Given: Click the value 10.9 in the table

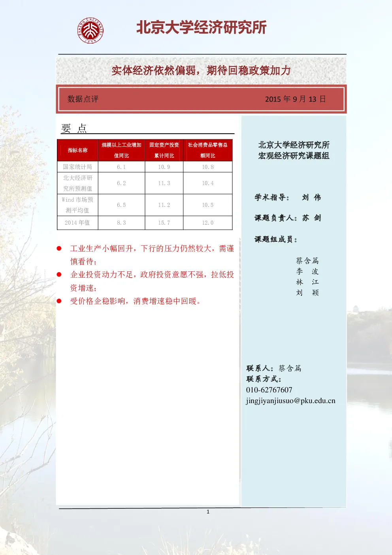Looking at the screenshot, I should pyautogui.click(x=164, y=167).
